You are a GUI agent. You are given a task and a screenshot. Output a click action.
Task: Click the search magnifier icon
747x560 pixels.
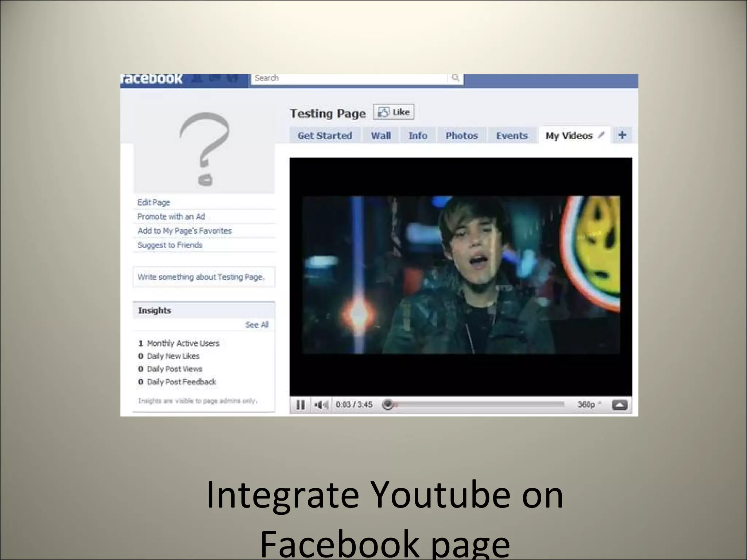(455, 78)
